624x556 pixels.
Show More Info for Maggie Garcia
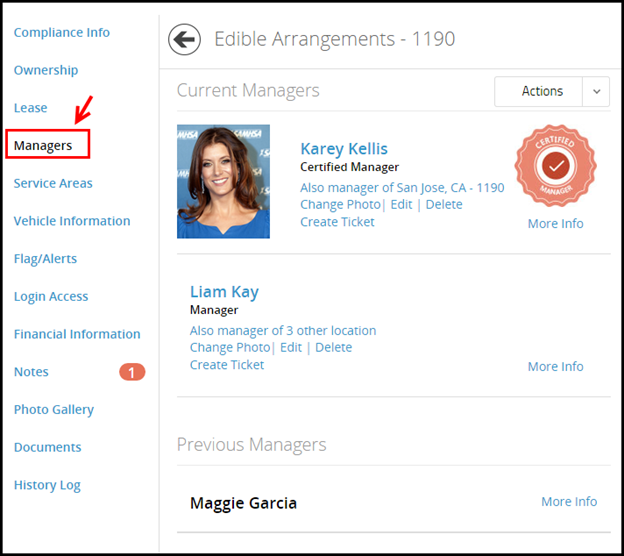tap(569, 502)
